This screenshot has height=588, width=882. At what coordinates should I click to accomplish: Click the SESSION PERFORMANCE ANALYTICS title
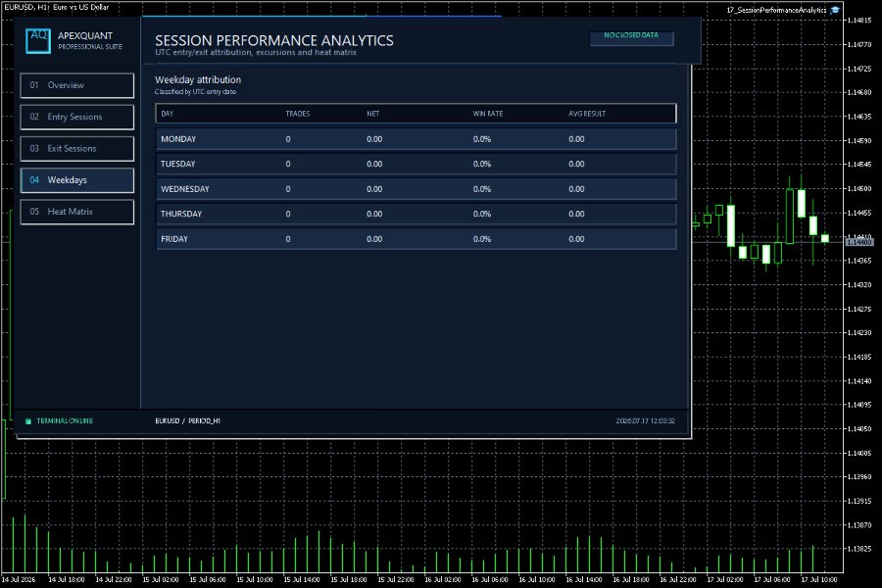(x=274, y=40)
